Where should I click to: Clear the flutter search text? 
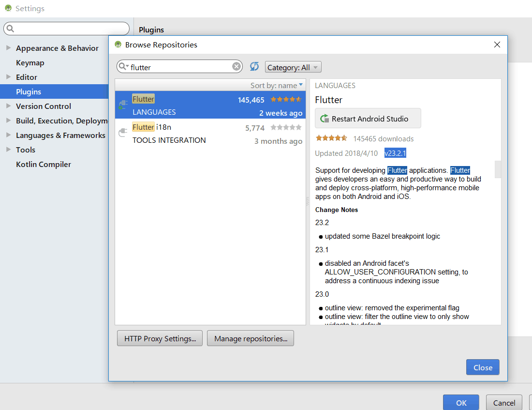point(236,67)
